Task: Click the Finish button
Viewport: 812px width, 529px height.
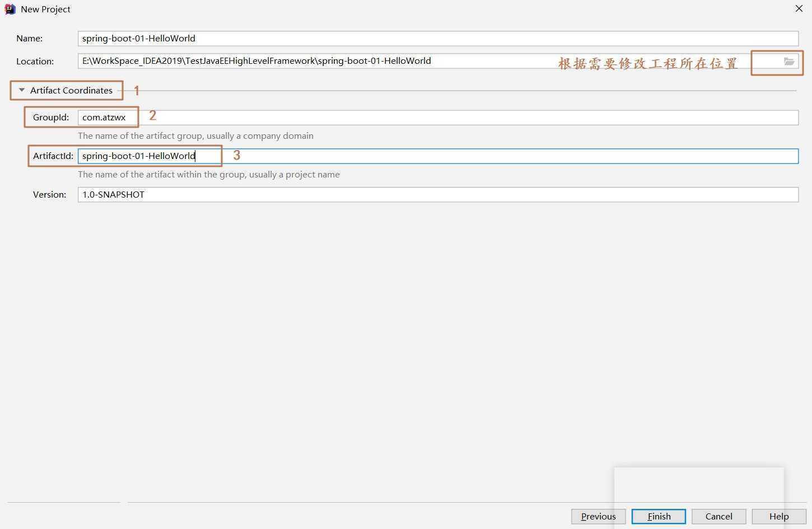Action: [659, 517]
